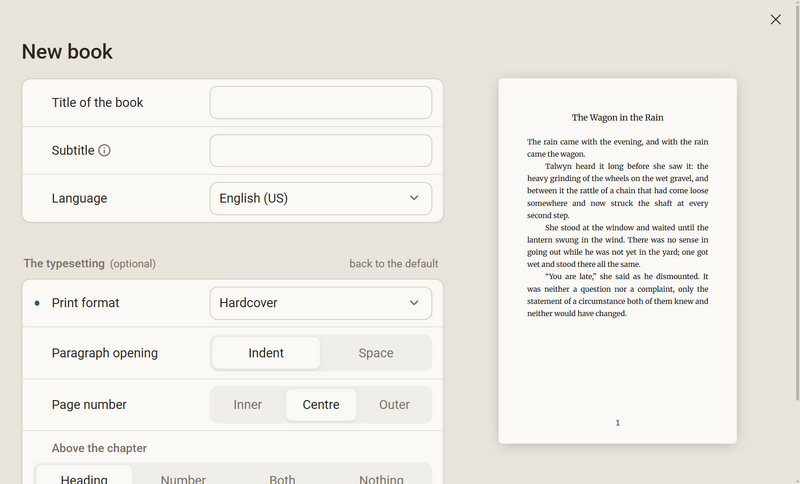The height and width of the screenshot is (484, 800).
Task: Click the Print format dropdown chevron
Action: [414, 303]
